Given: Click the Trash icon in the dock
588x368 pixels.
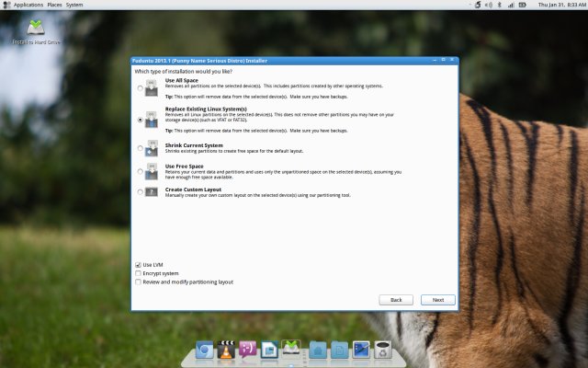Looking at the screenshot, I should tap(385, 350).
